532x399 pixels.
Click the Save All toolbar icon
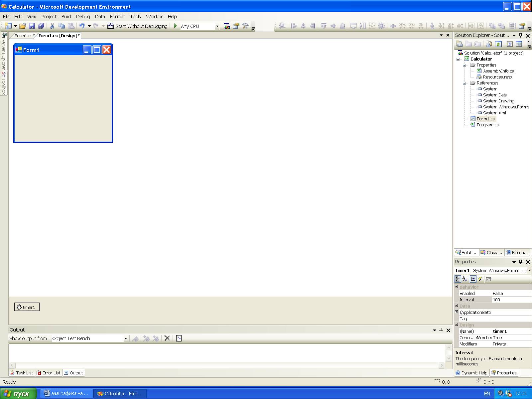(41, 26)
